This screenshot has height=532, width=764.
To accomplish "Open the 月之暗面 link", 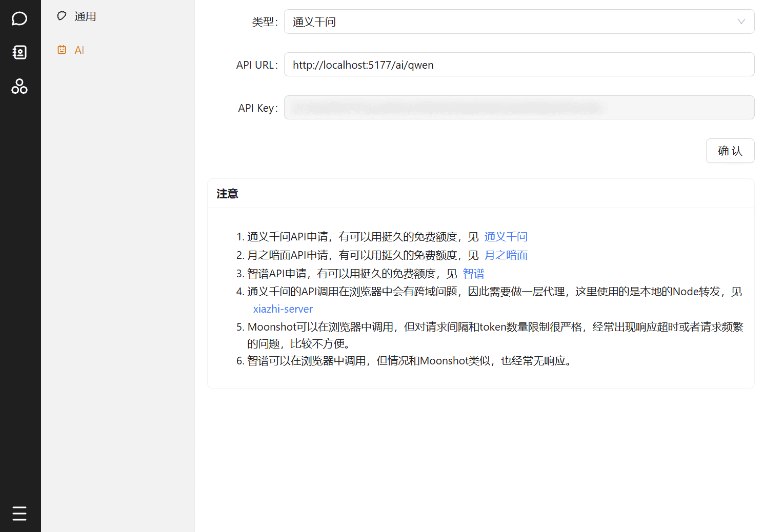I will coord(506,255).
